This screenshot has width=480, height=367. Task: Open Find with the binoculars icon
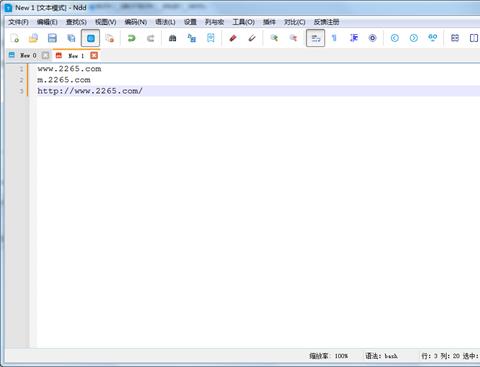[x=172, y=38]
